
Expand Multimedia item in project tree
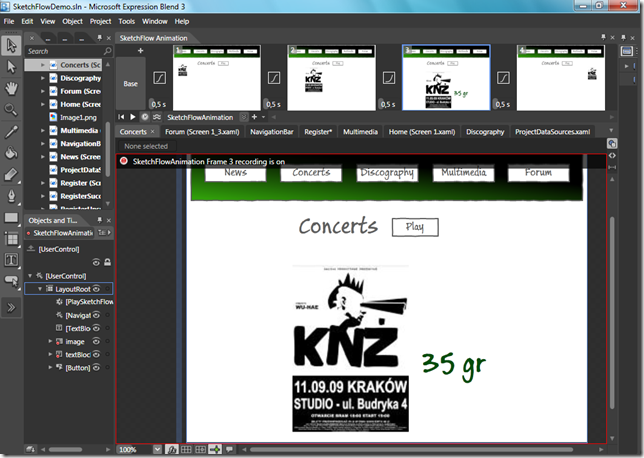(43, 131)
